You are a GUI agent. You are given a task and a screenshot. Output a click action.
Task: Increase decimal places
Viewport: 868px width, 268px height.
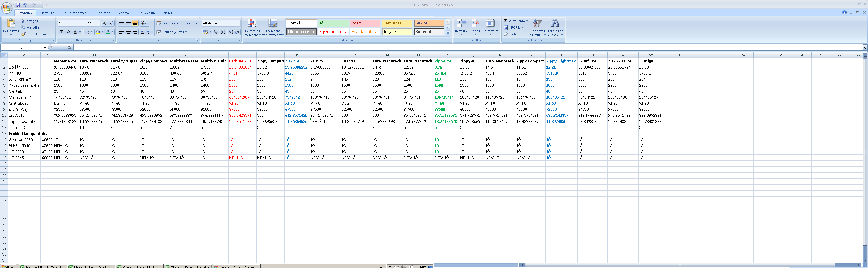coord(230,32)
